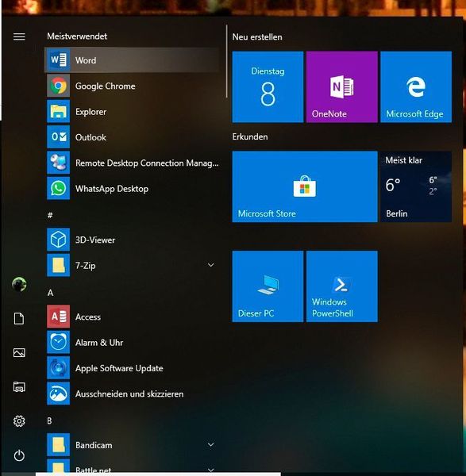Launch the Windows PowerShell tile

pyautogui.click(x=341, y=286)
